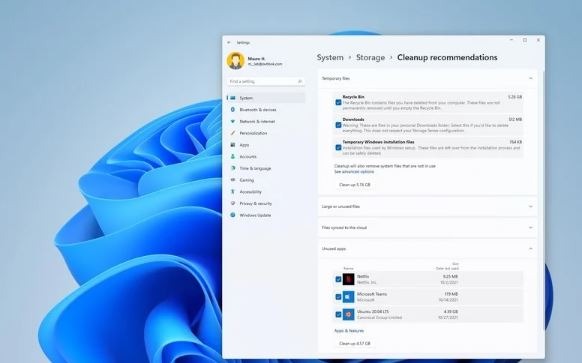Image resolution: width=582 pixels, height=363 pixels.
Task: Click the Find a setting search box
Action: click(x=266, y=81)
